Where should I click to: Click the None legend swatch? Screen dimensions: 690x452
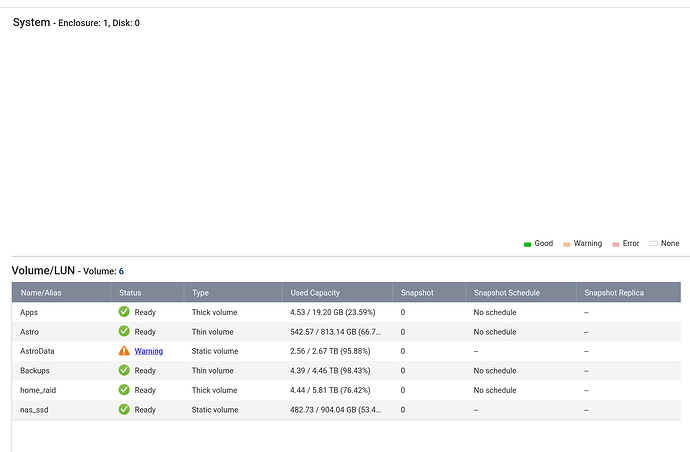pyautogui.click(x=653, y=244)
